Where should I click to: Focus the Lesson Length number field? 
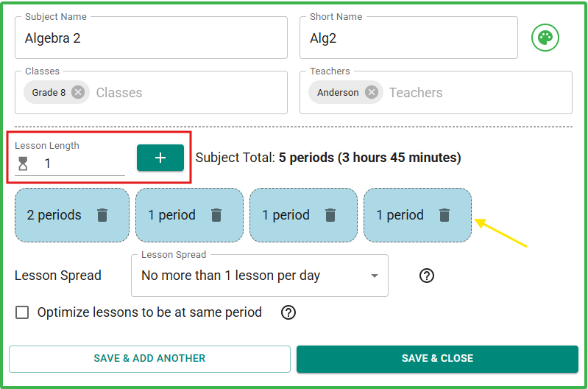point(81,164)
